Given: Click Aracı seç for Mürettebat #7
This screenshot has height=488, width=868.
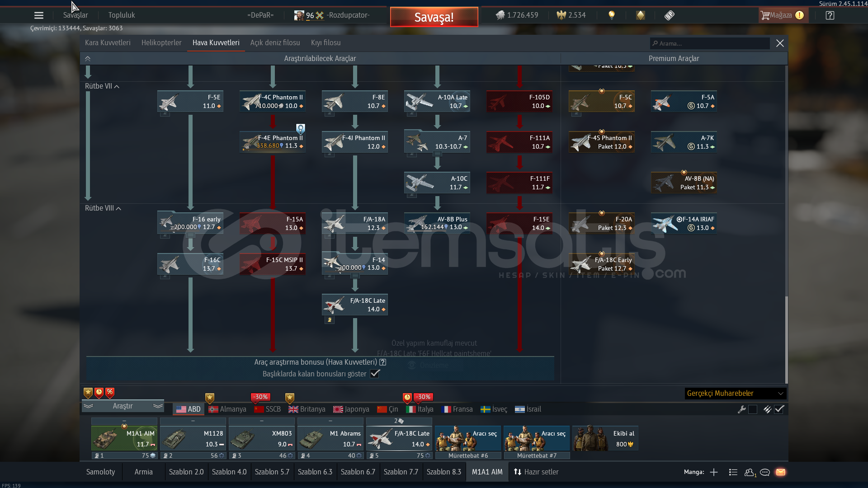Looking at the screenshot, I should click(537, 438).
